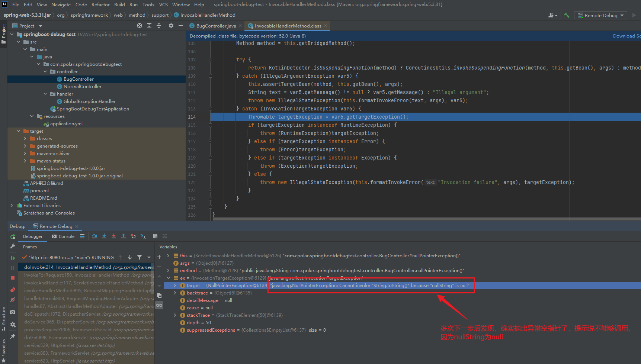The width and height of the screenshot is (641, 364).
Task: Resume program with green play icon
Action: 13,258
